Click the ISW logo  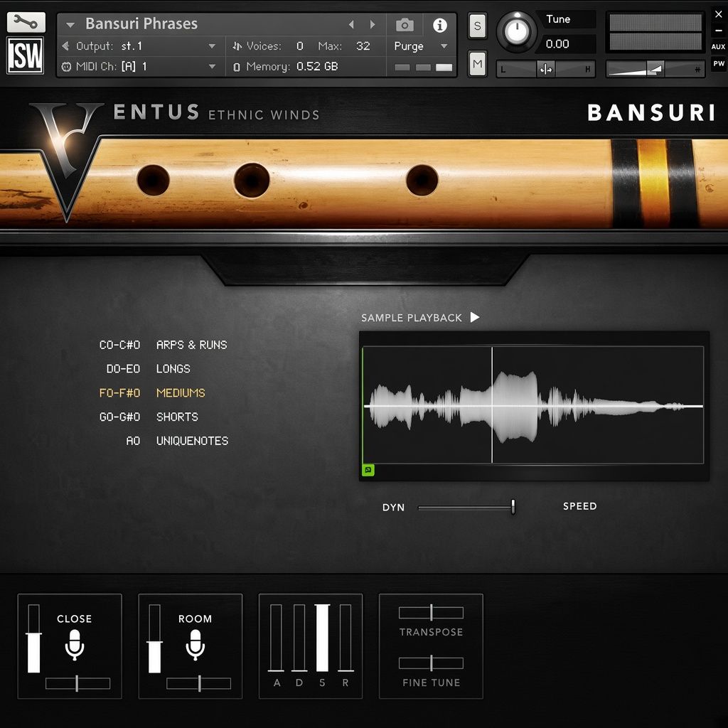point(25,55)
